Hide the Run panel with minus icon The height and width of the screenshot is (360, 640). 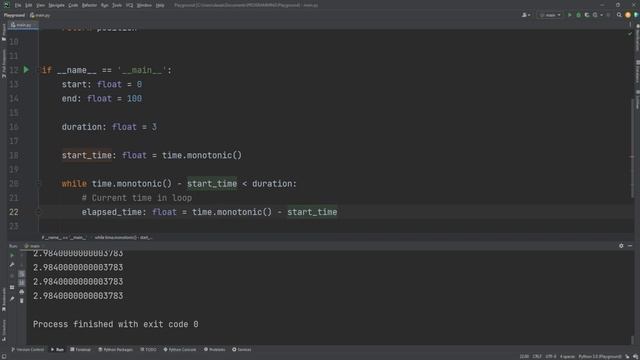[630, 246]
